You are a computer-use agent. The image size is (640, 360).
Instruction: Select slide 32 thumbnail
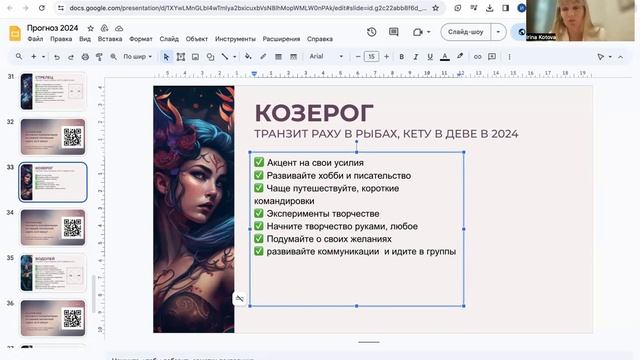click(53, 137)
